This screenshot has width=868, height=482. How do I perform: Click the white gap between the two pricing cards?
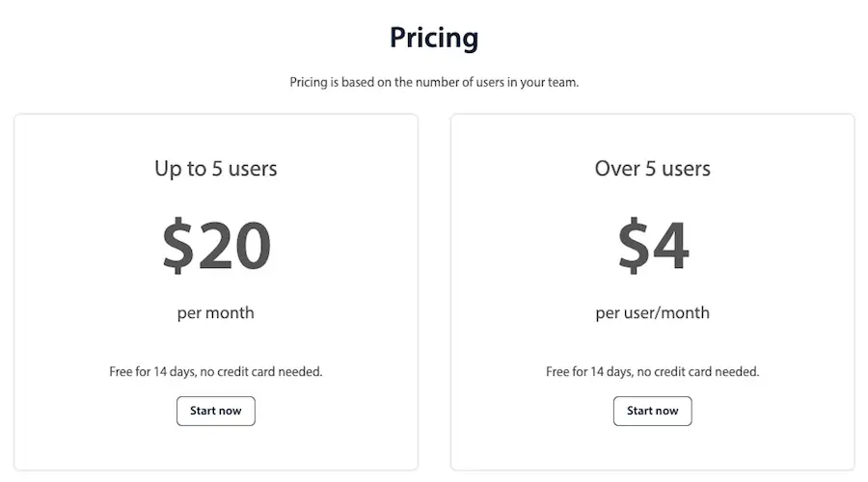(434, 289)
